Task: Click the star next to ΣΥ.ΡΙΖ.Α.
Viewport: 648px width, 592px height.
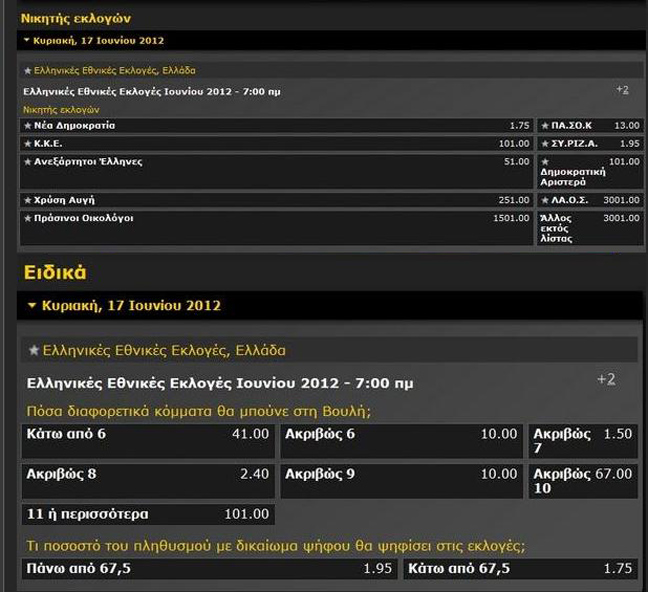Action: [x=545, y=143]
